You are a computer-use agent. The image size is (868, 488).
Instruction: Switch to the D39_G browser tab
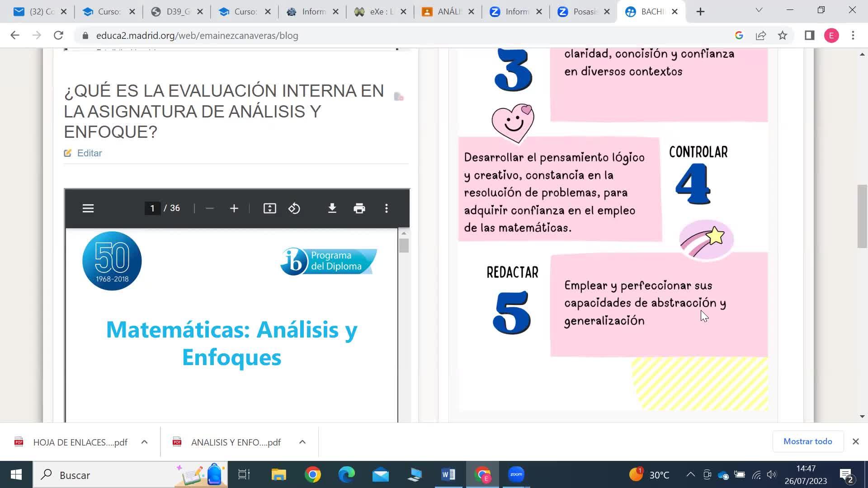(x=176, y=12)
